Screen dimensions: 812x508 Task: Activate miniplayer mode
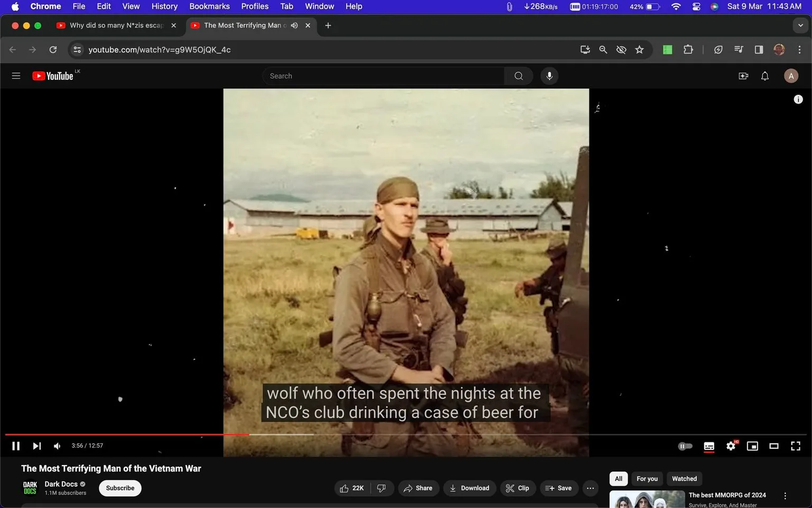pos(752,446)
